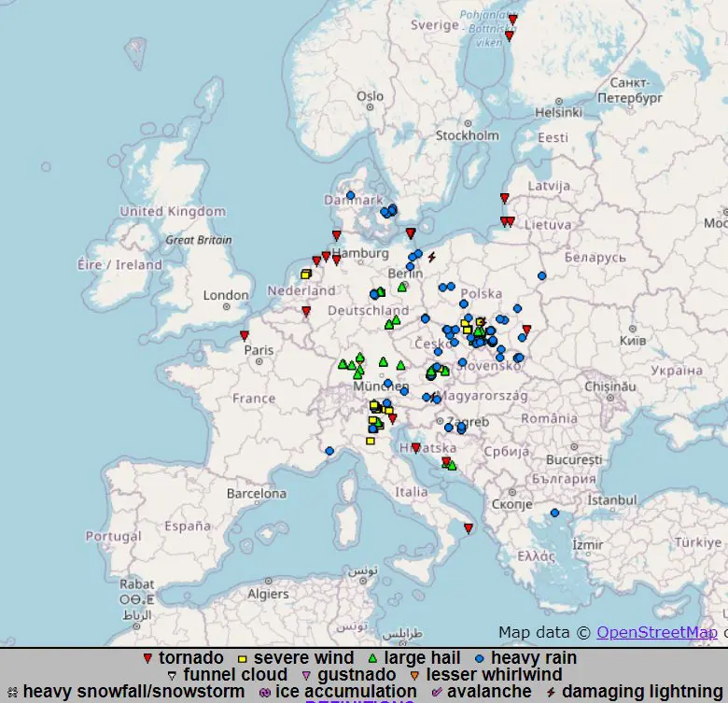Click the Санкт-Петербург city label
This screenshot has width=728, height=703.
click(x=630, y=91)
